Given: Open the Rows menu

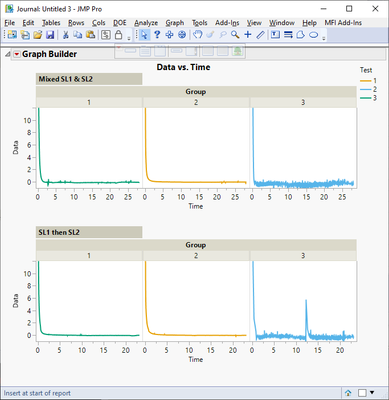Looking at the screenshot, I should tap(76, 23).
